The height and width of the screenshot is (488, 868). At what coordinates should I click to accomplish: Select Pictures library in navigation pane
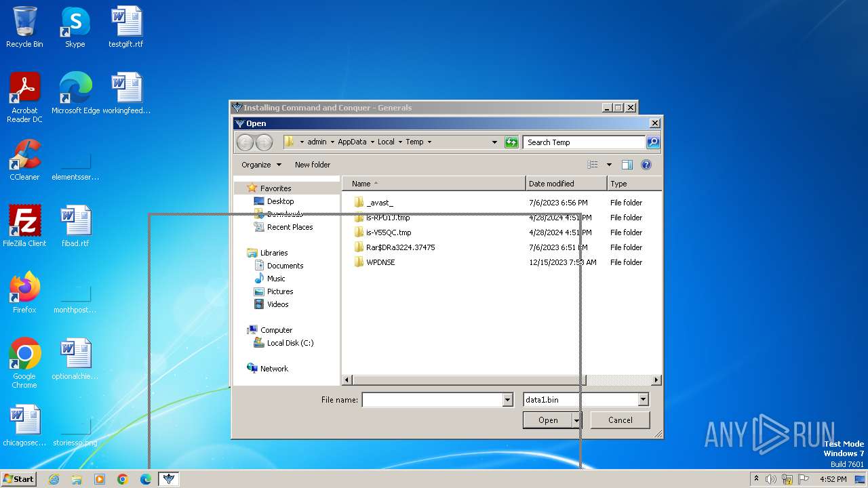click(x=280, y=291)
